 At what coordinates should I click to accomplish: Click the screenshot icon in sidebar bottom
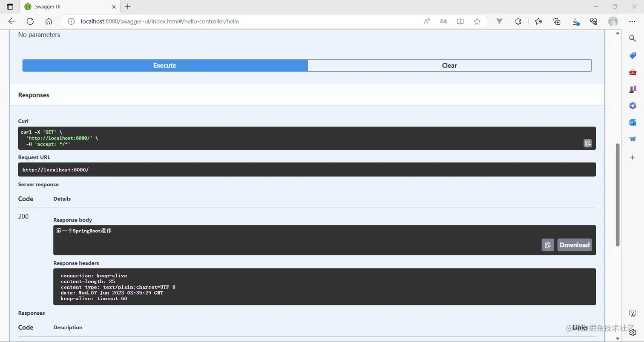click(x=632, y=313)
